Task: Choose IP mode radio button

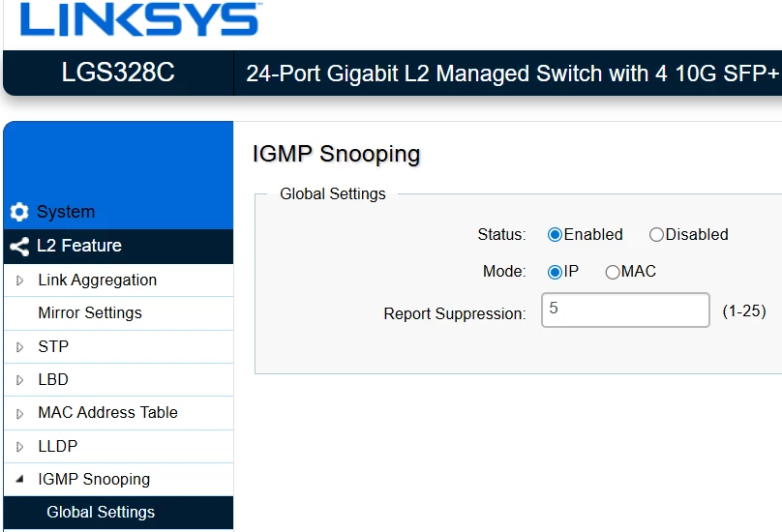Action: (555, 272)
